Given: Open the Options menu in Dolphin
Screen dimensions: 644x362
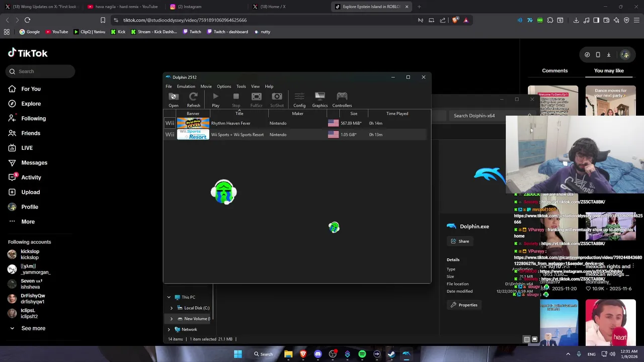Looking at the screenshot, I should pos(224,86).
